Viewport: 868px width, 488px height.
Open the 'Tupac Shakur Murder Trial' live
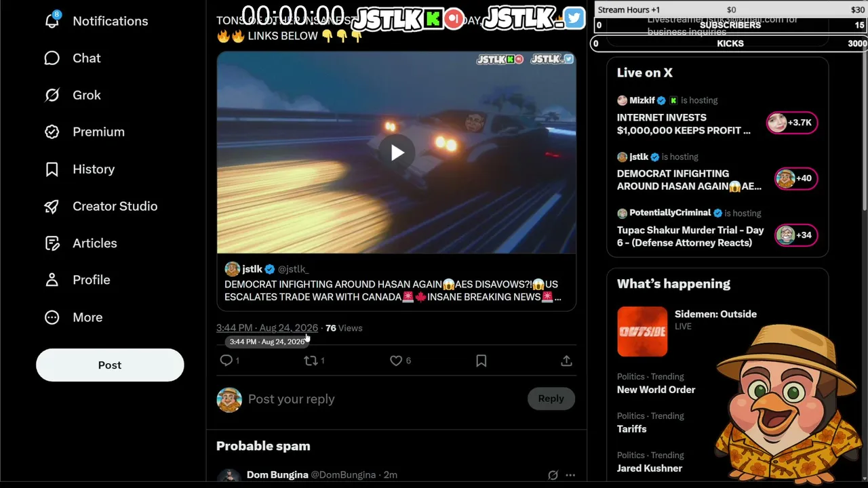coord(690,237)
